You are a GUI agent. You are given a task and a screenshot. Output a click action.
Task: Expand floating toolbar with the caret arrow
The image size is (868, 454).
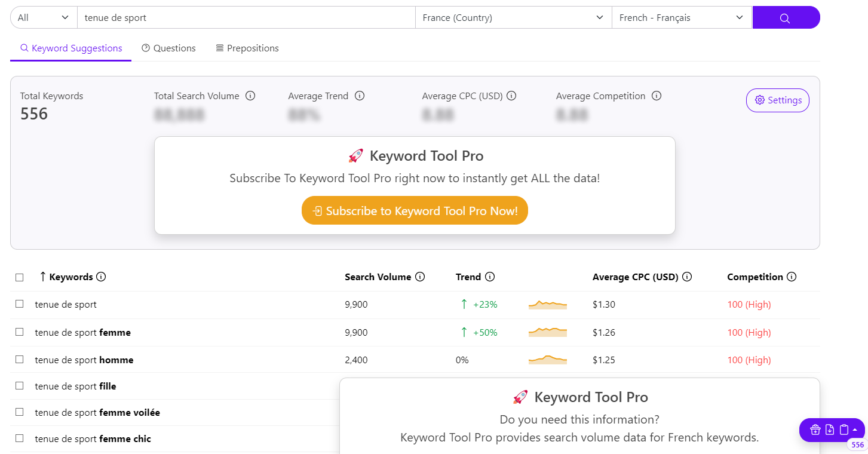(x=855, y=430)
